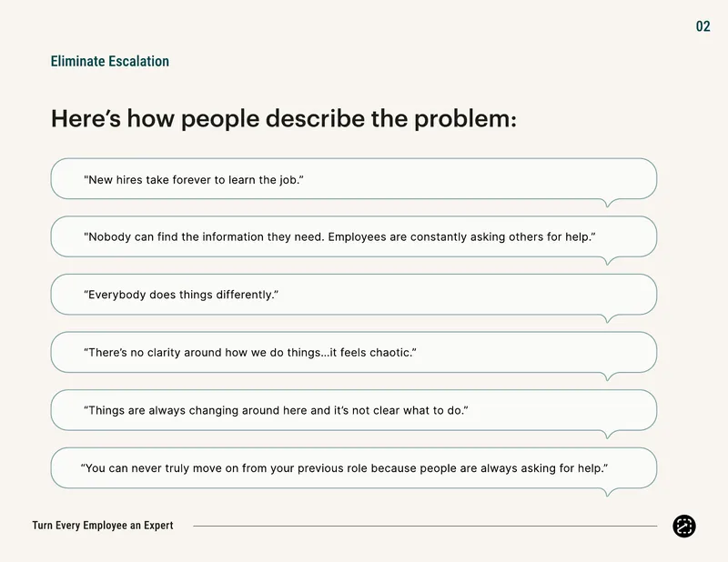Click the "There's no clarity" speech bubble
Screen dimensions: 728x562
(x=354, y=352)
